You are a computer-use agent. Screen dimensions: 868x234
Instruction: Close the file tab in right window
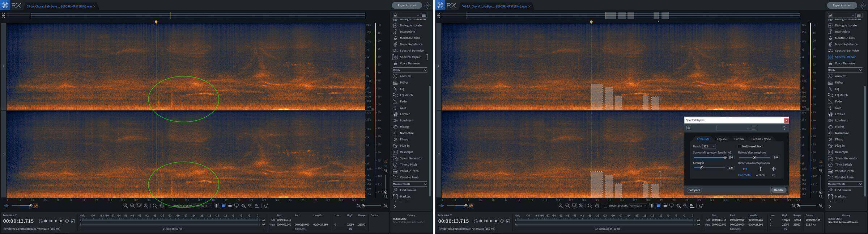(529, 7)
